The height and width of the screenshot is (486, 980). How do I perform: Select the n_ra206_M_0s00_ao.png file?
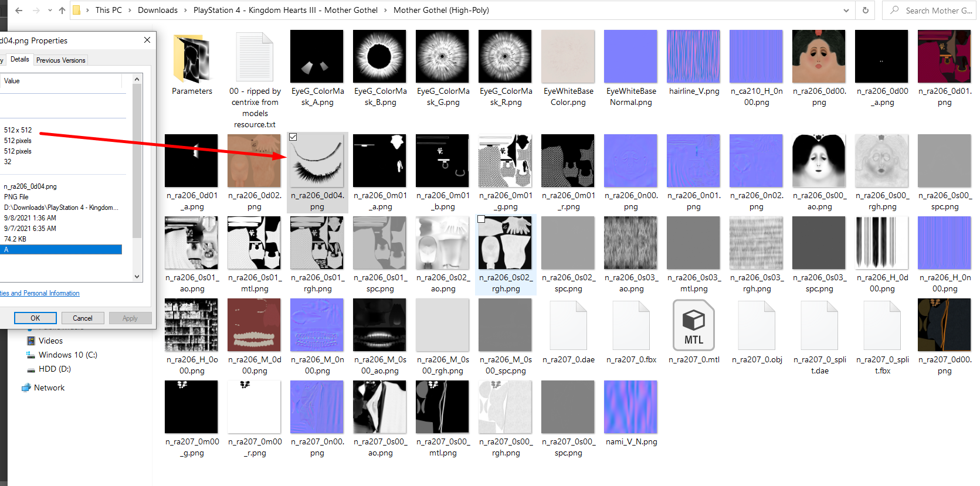tap(380, 337)
